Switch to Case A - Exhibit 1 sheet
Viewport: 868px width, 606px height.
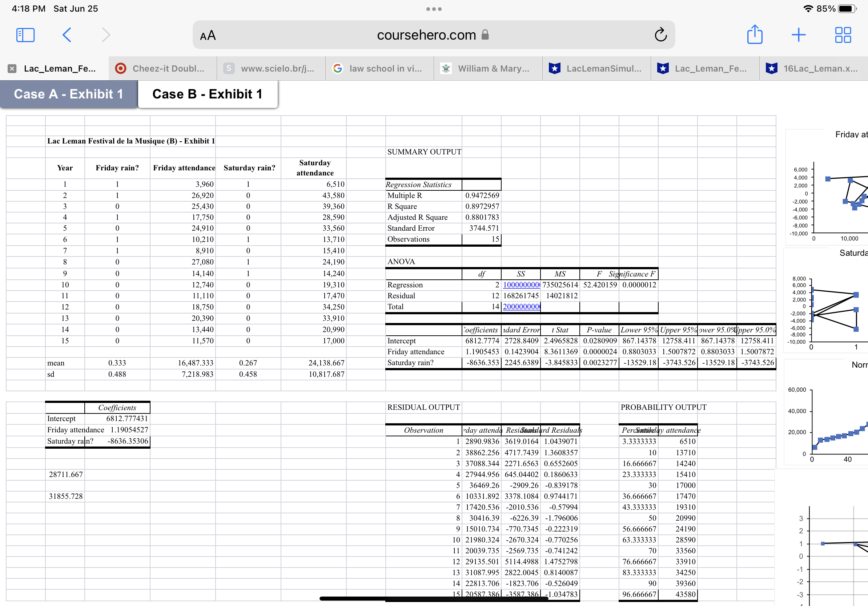pos(68,94)
